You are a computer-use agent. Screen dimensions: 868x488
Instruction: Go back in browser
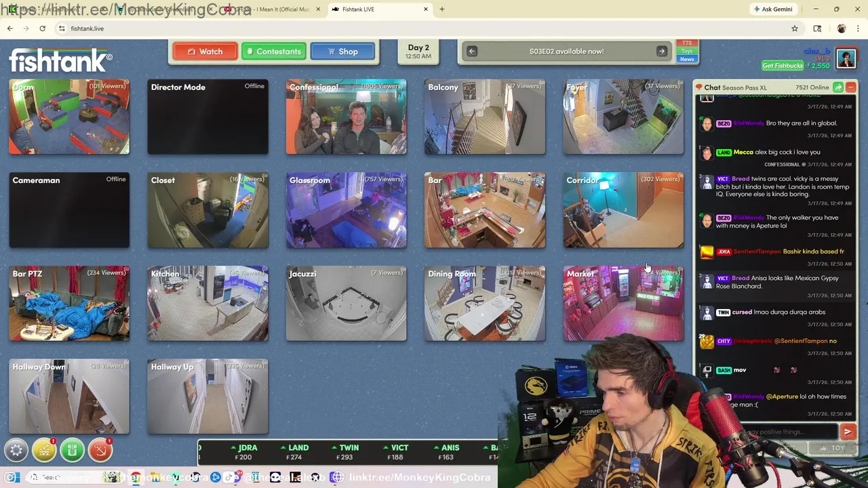9,28
